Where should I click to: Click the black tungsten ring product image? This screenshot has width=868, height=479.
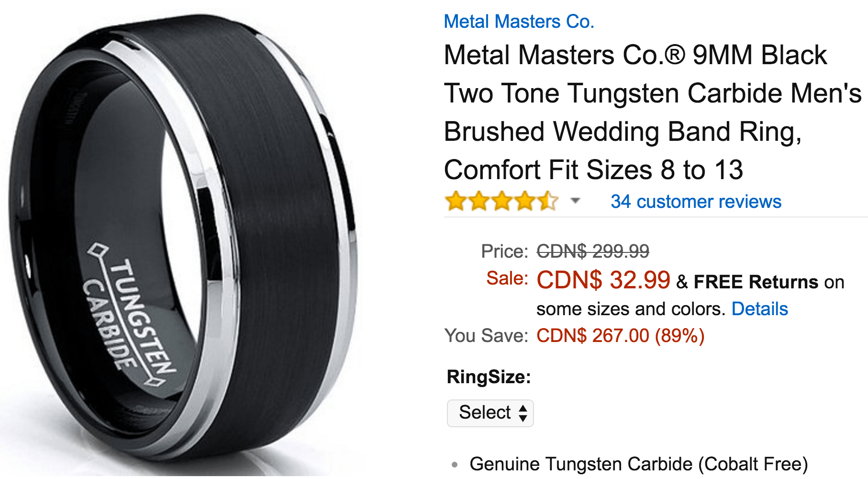coord(182,239)
